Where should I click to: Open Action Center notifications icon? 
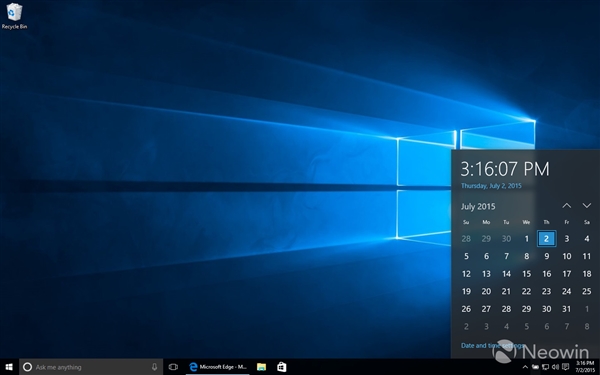(566, 367)
